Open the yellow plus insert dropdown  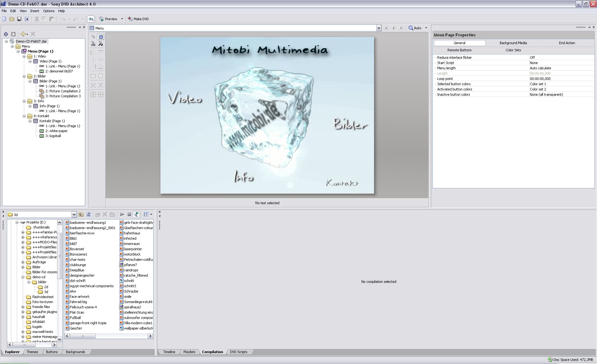tap(24, 34)
